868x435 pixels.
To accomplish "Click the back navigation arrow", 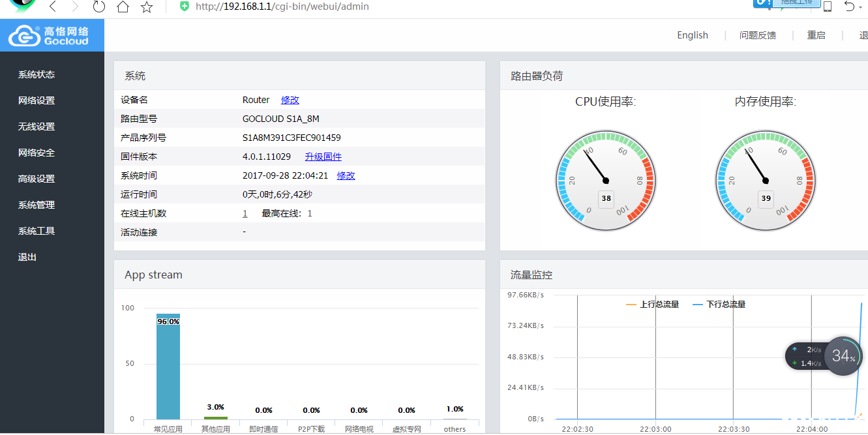I will point(52,8).
